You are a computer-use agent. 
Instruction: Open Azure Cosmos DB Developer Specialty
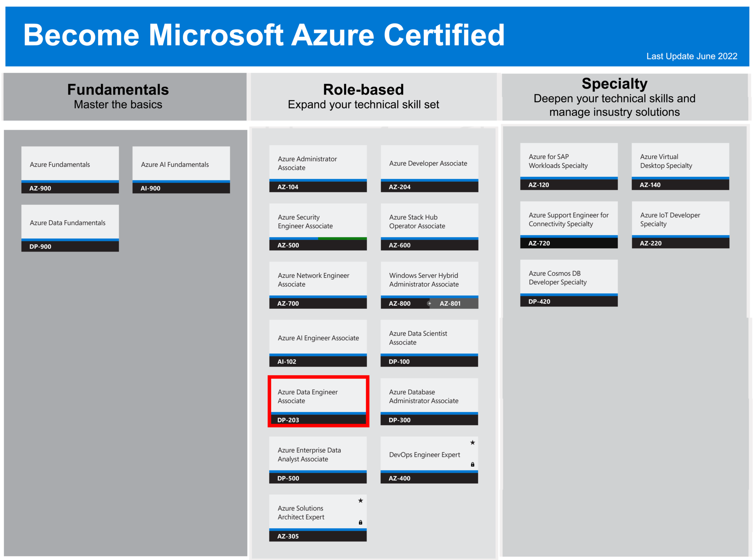pyautogui.click(x=569, y=283)
